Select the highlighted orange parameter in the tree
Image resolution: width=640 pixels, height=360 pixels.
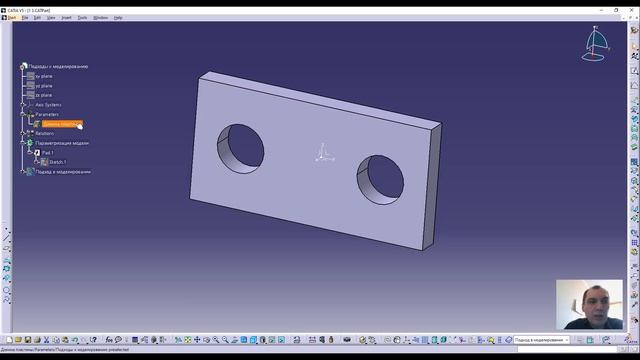[x=62, y=124]
